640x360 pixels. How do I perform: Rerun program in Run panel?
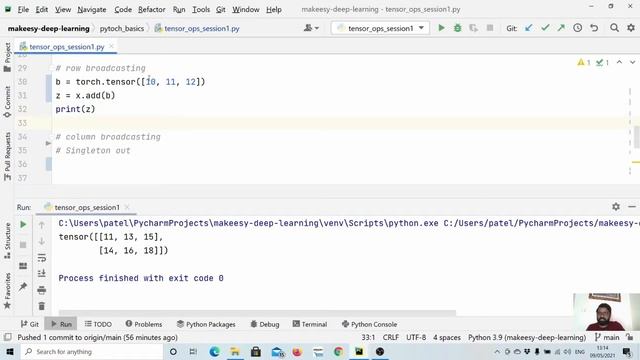click(23, 224)
